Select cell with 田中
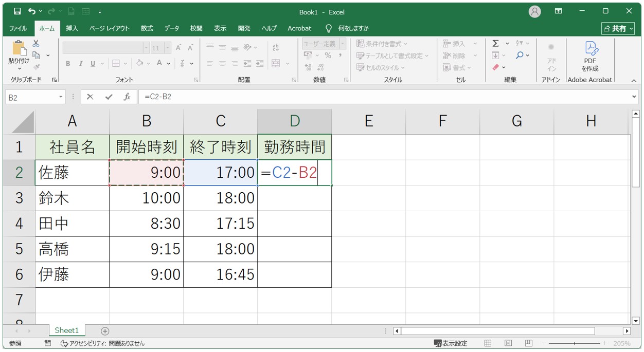 73,224
